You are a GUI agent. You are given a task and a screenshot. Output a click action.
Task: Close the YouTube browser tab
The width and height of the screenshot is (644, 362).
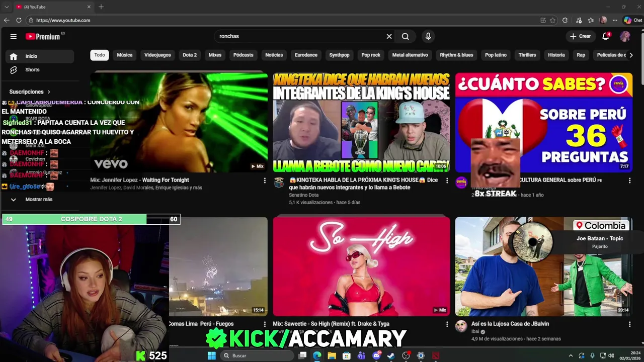tap(89, 7)
